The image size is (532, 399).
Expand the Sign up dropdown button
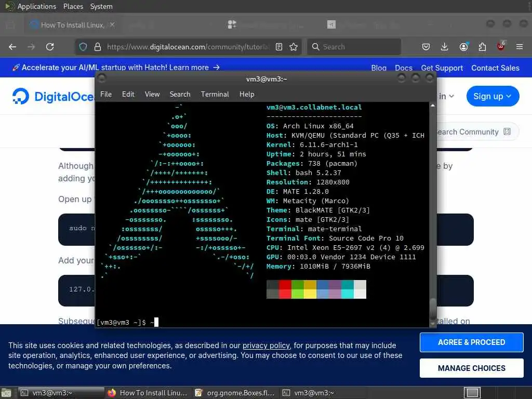pyautogui.click(x=493, y=96)
